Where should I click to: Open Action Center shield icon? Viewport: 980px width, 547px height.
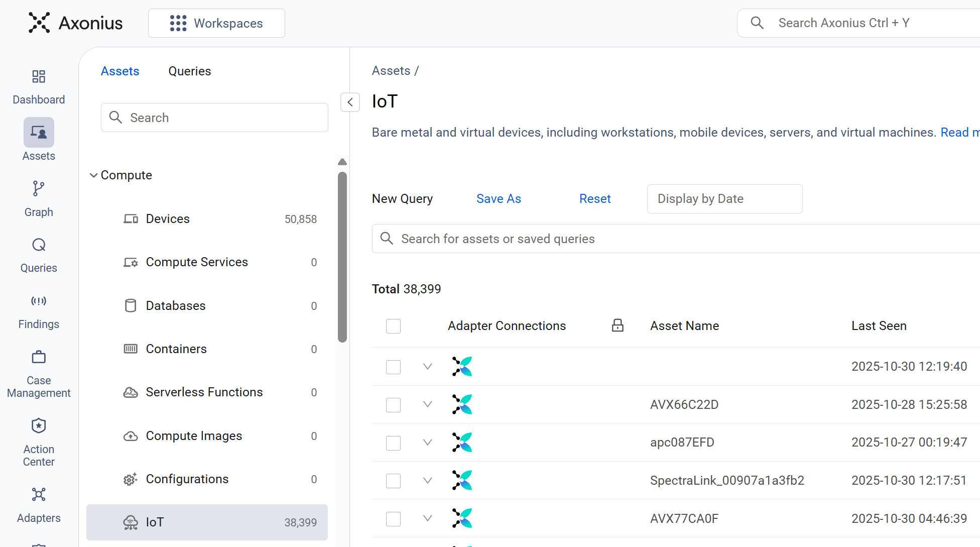[39, 426]
